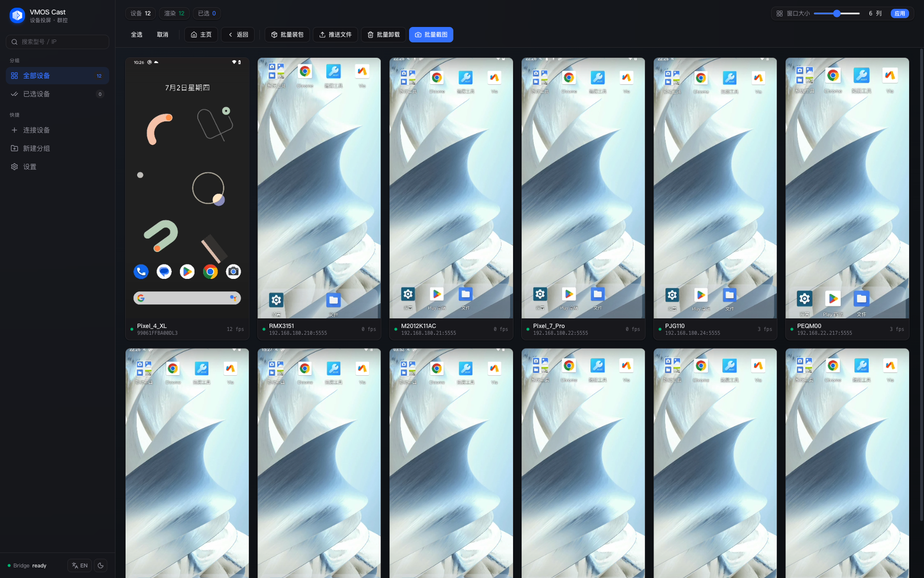Click 批量装包 batch install button
This screenshot has height=578, width=924.
tap(287, 35)
